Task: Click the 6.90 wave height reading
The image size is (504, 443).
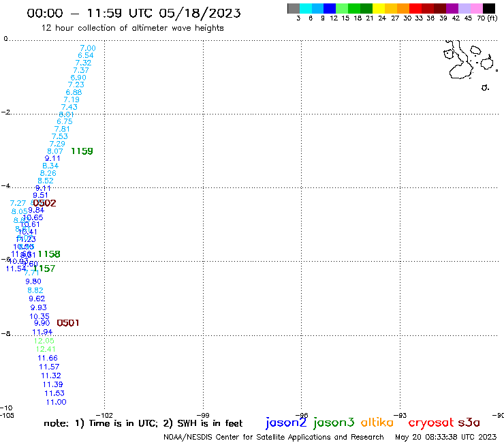Action: tap(78, 78)
